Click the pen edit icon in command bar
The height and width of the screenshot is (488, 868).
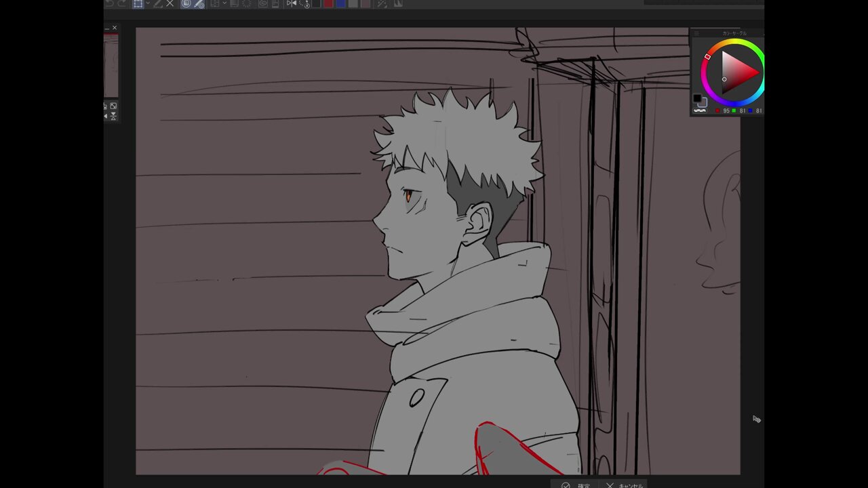click(158, 3)
